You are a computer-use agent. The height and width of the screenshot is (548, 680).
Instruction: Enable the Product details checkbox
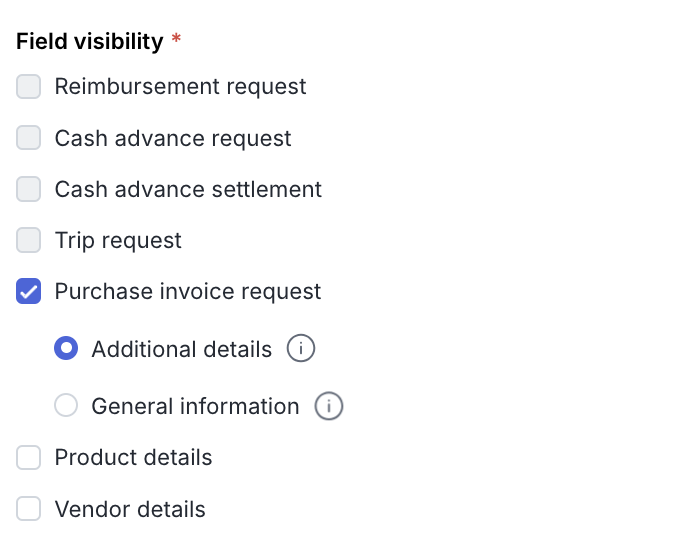(x=29, y=457)
